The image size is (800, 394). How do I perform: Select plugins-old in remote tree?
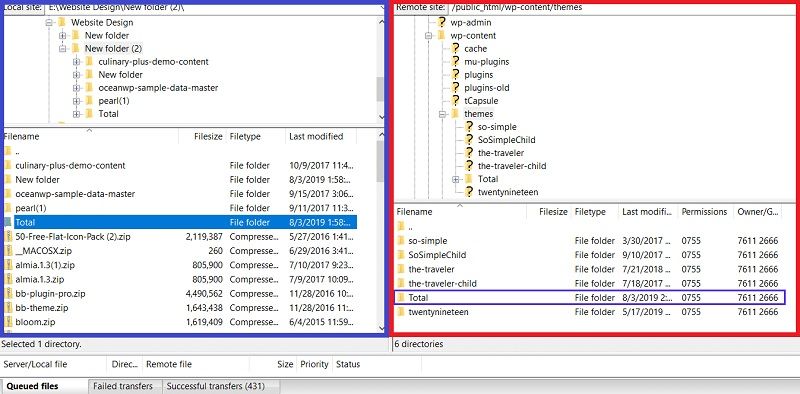point(486,88)
